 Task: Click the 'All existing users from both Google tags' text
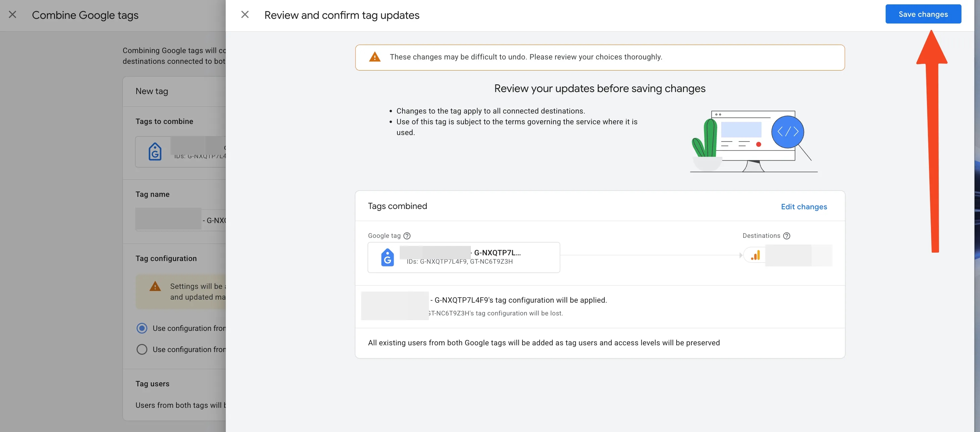tap(544, 343)
